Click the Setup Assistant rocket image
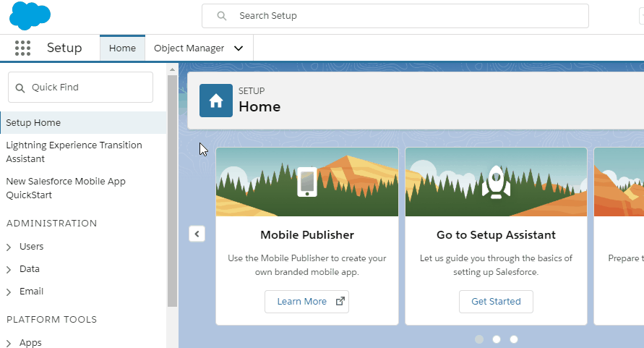The height and width of the screenshot is (348, 644). click(496, 182)
